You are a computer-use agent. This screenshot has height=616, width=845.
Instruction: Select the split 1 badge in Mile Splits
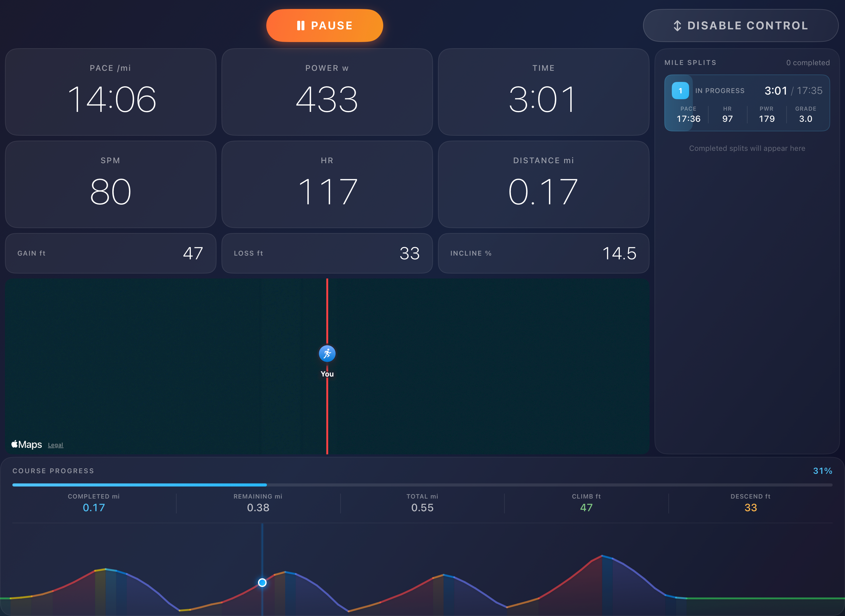680,91
